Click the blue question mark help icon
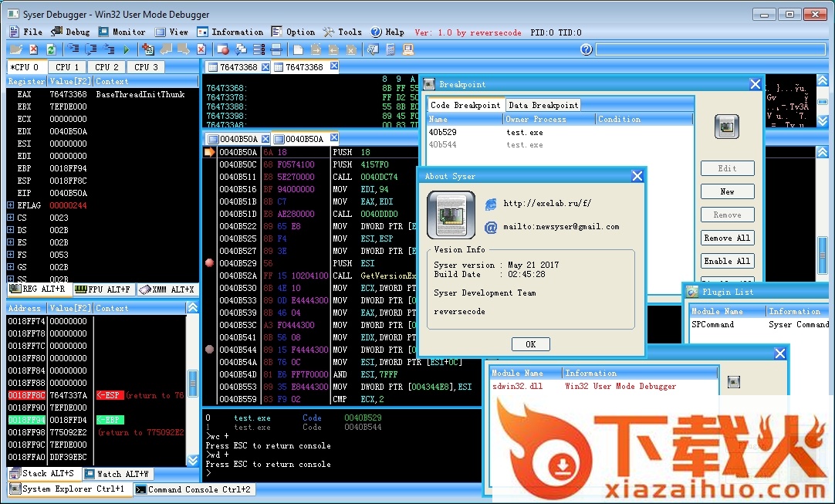835x504 pixels. pos(587,49)
